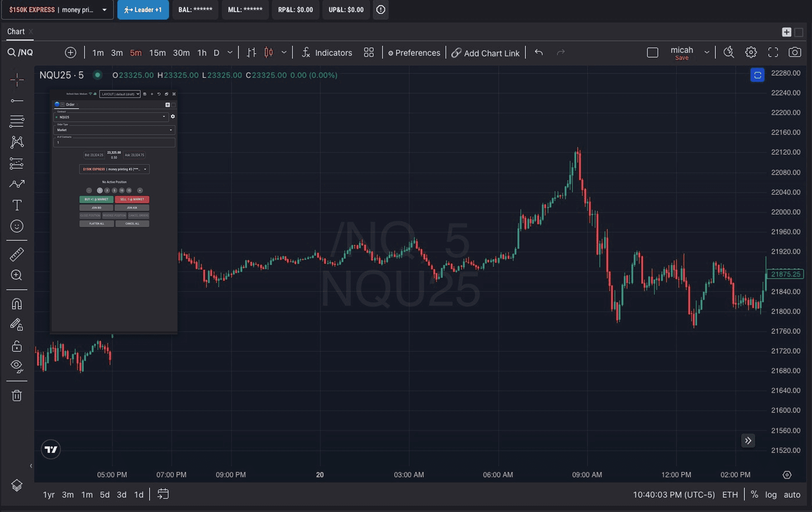The width and height of the screenshot is (812, 512).
Task: Click the trash icon to remove drawings
Action: (17, 395)
